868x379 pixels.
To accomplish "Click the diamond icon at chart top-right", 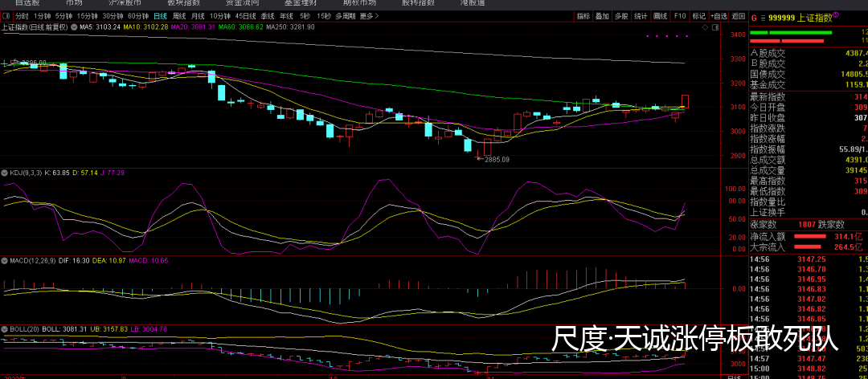I will (x=706, y=27).
